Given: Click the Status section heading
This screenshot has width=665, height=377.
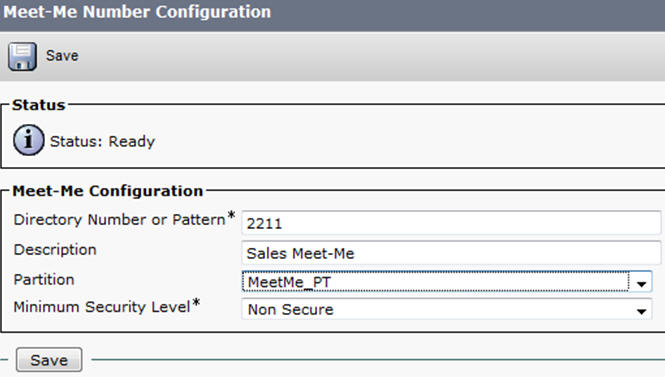Looking at the screenshot, I should coord(39,105).
